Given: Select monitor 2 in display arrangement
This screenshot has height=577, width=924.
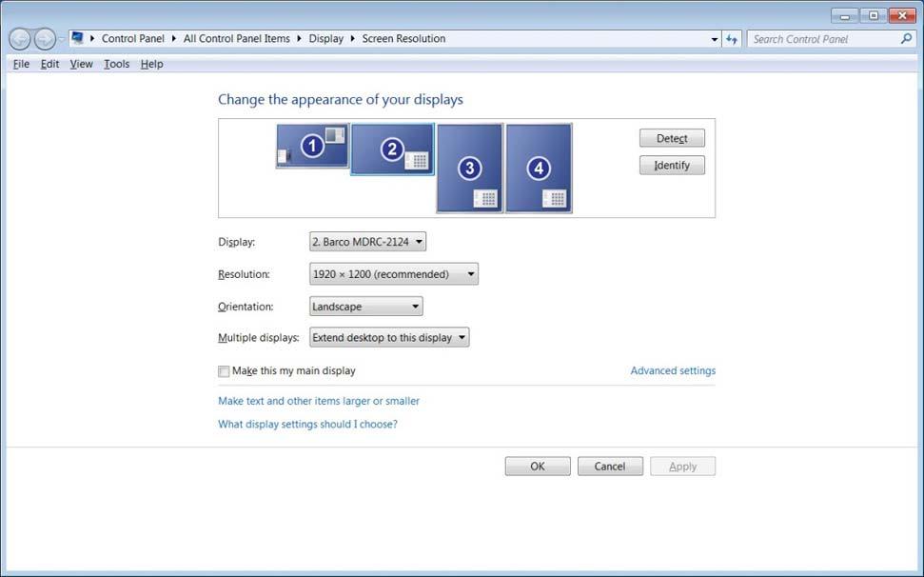Looking at the screenshot, I should pyautogui.click(x=392, y=149).
